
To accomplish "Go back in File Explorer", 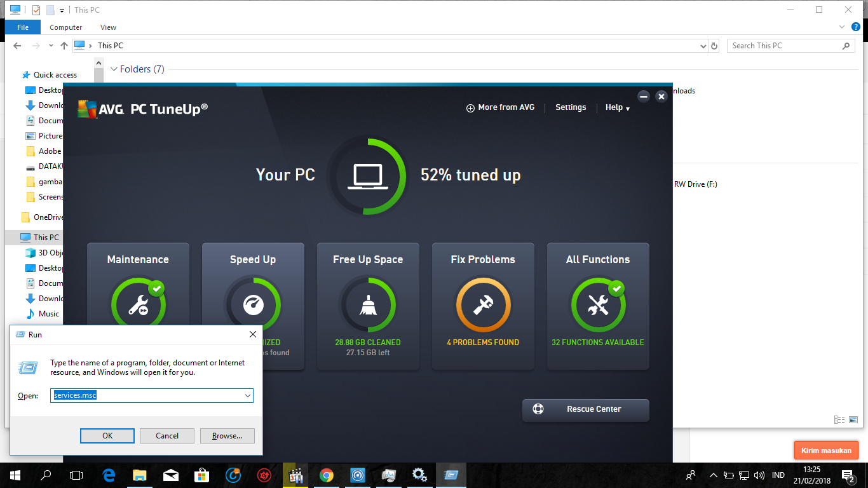I will pyautogui.click(x=18, y=46).
